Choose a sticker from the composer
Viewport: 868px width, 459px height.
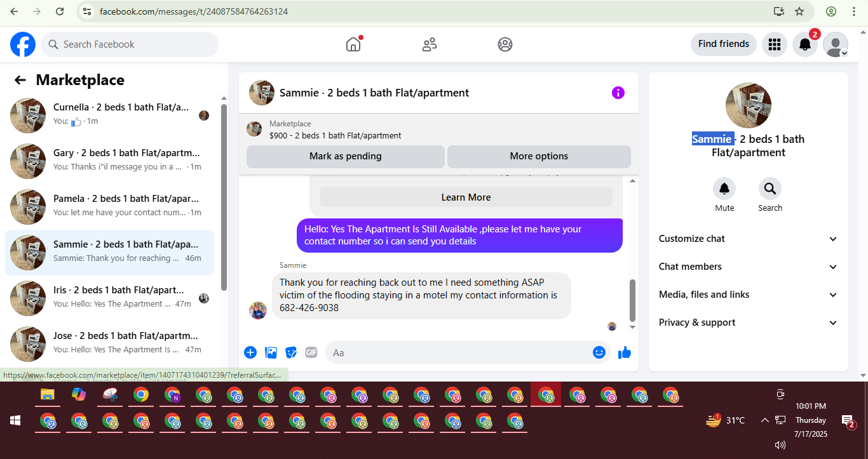point(291,352)
